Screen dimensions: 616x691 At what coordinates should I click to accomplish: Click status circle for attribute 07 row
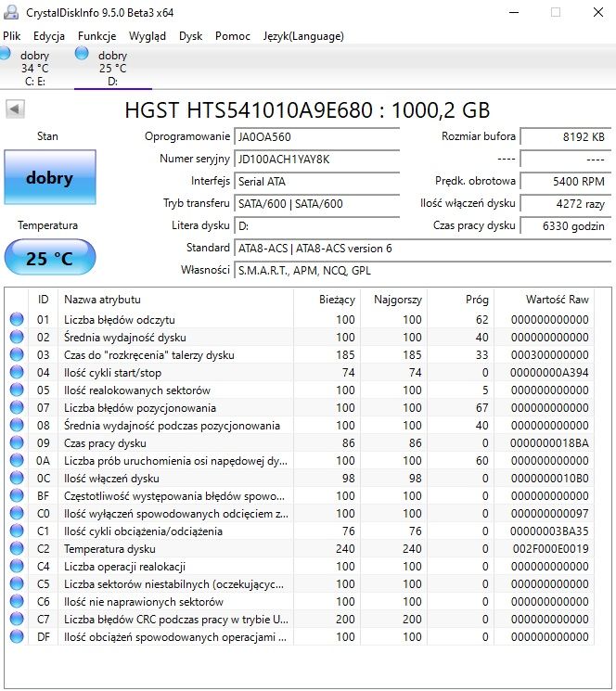coord(17,407)
